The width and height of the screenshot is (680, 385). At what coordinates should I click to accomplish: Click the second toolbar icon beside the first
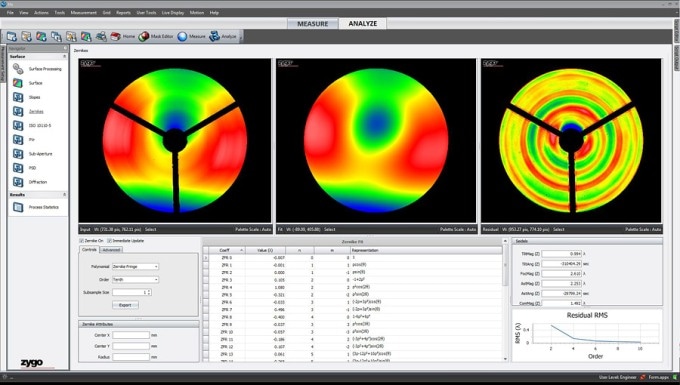pyautogui.click(x=26, y=36)
